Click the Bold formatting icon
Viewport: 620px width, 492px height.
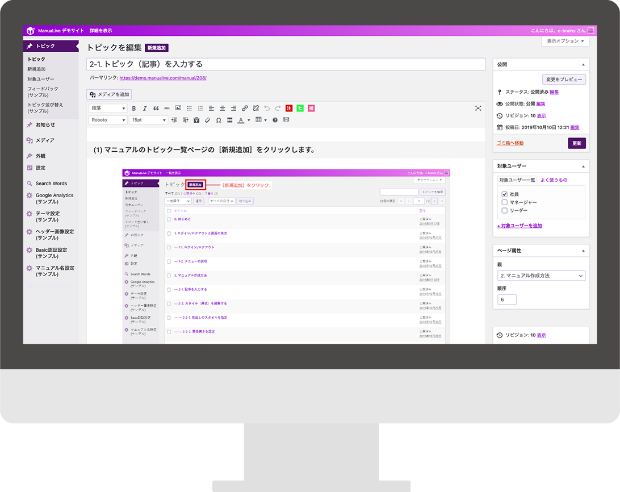click(132, 107)
